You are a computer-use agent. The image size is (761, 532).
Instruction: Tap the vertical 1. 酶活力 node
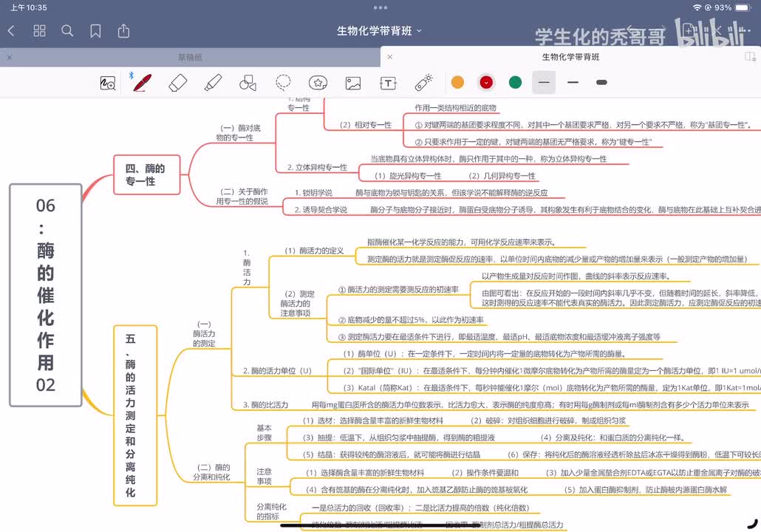pos(247,267)
